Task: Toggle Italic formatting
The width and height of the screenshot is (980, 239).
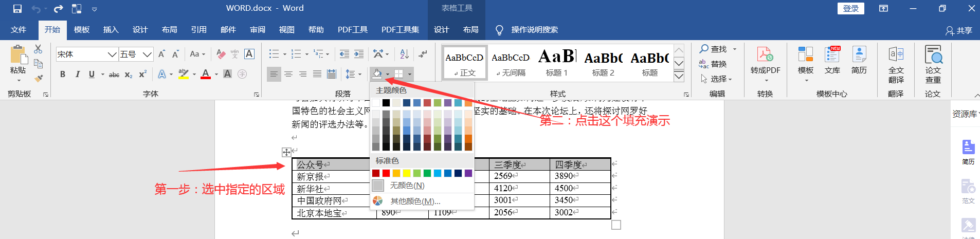Action: 77,74
